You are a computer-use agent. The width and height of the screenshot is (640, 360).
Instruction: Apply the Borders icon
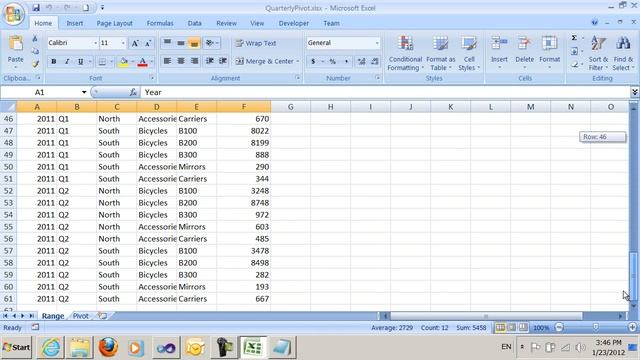(102, 62)
